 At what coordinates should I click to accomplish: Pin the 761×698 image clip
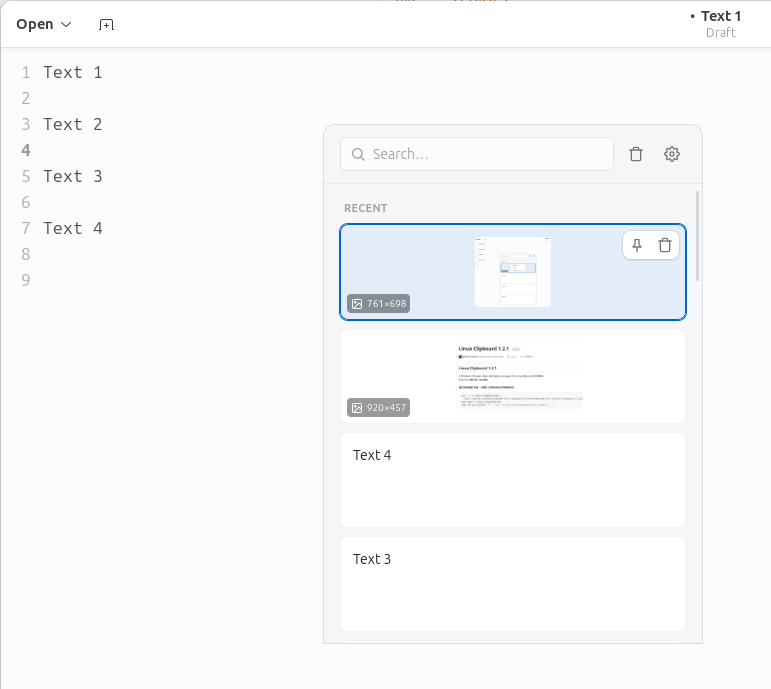(x=637, y=245)
